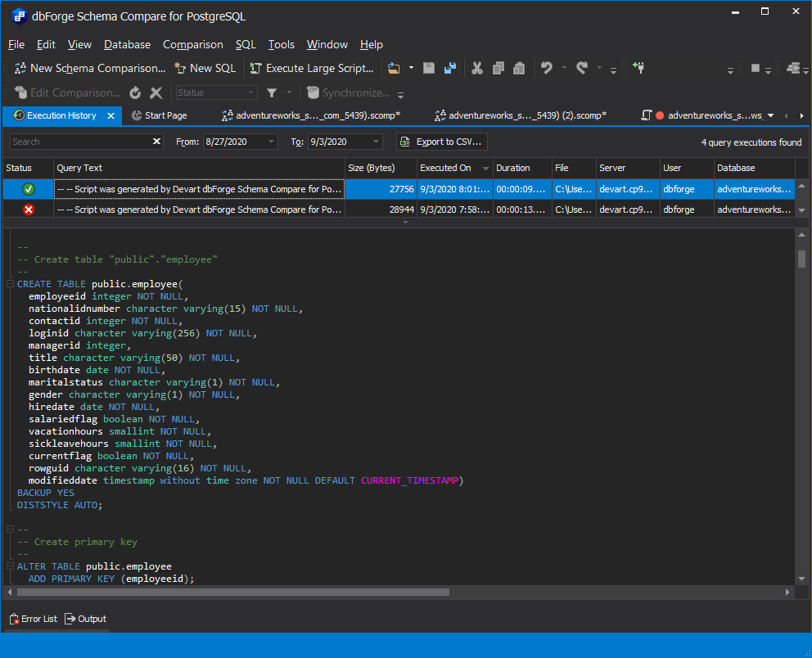Click the Paste clipboard icon

point(519,68)
